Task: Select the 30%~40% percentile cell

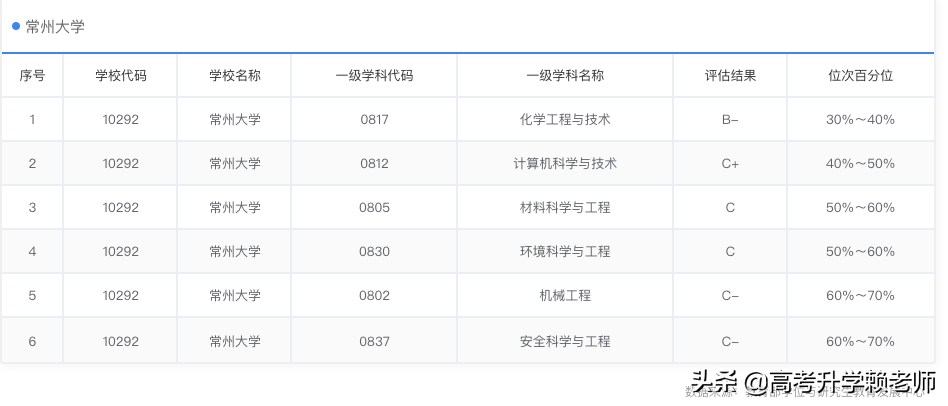Action: 860,119
